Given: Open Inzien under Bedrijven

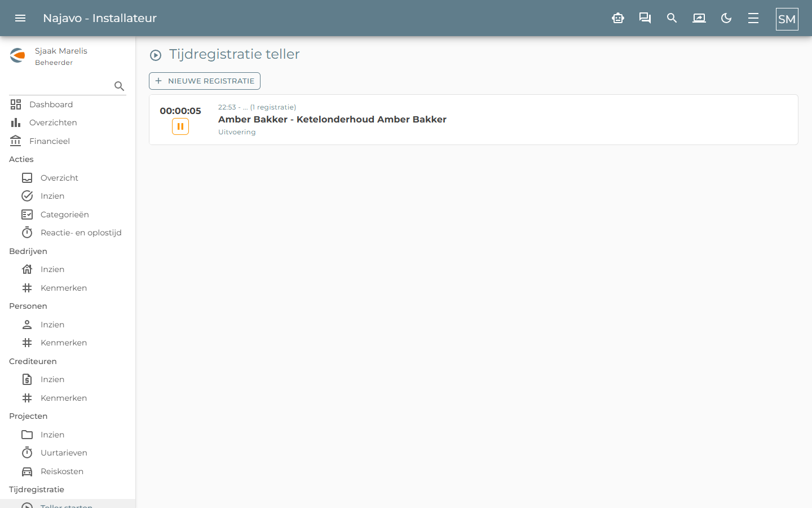Looking at the screenshot, I should tap(68, 269).
